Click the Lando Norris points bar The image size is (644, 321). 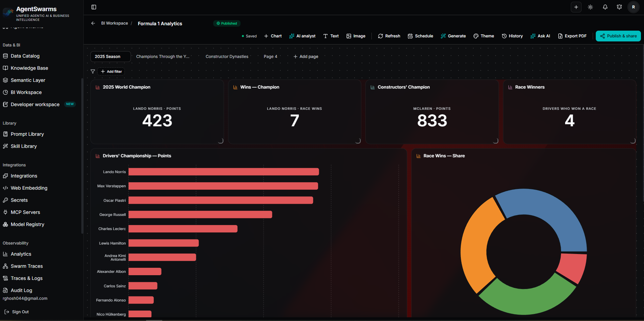224,172
